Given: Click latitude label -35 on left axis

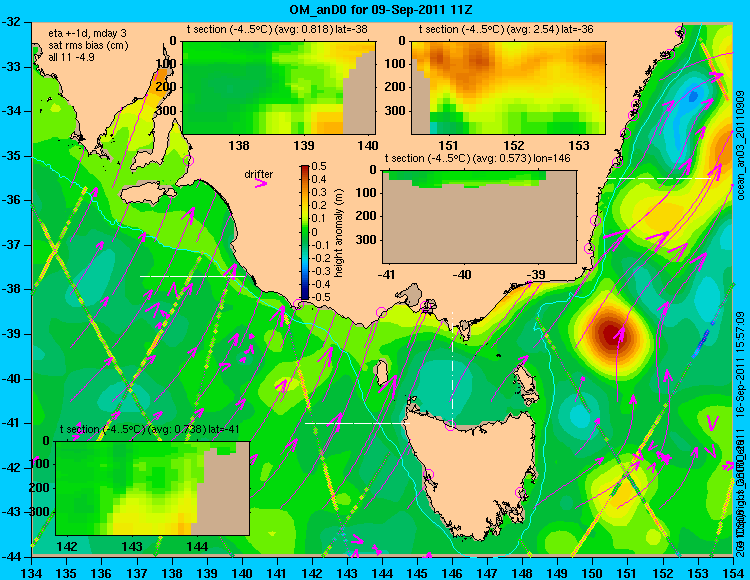Looking at the screenshot, I should 12,155.
